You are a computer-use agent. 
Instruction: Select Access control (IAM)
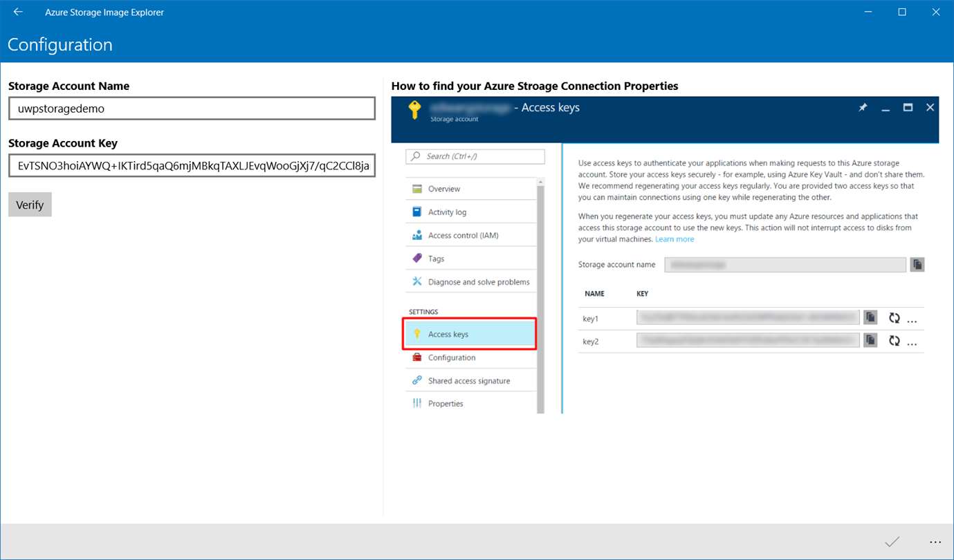click(x=471, y=235)
